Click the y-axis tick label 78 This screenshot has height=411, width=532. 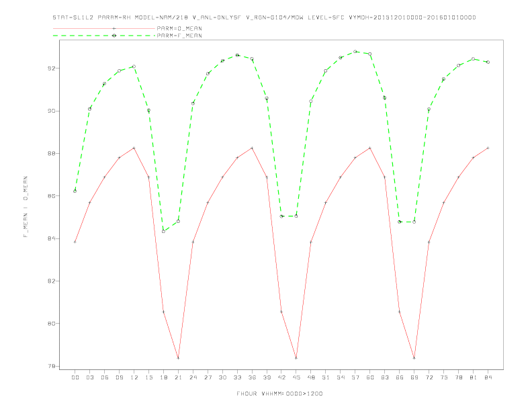(51, 366)
